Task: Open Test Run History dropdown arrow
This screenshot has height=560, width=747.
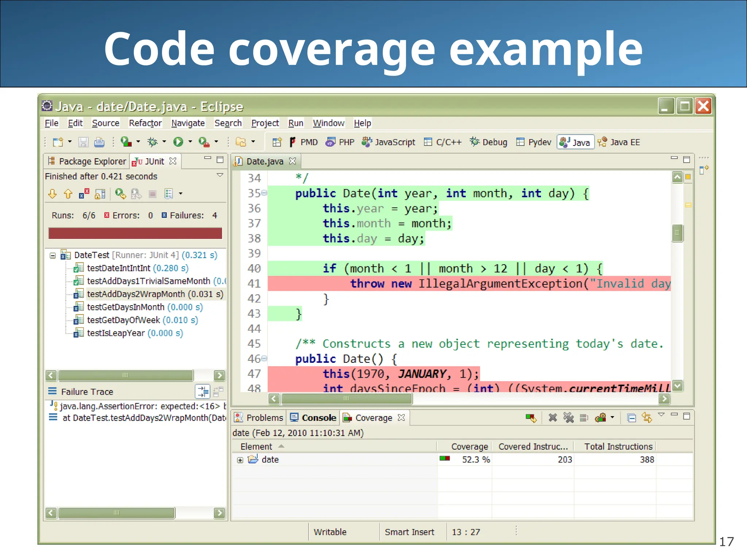Action: [181, 194]
